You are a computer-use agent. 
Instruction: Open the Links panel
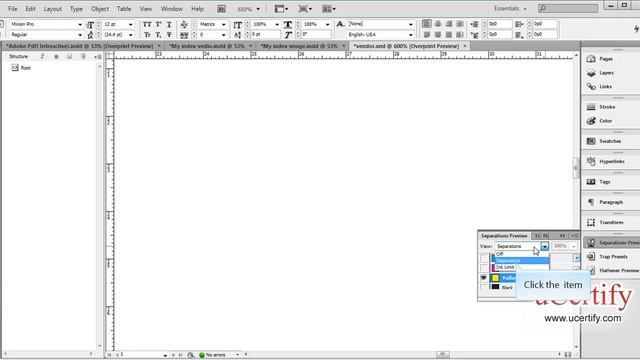point(599,87)
